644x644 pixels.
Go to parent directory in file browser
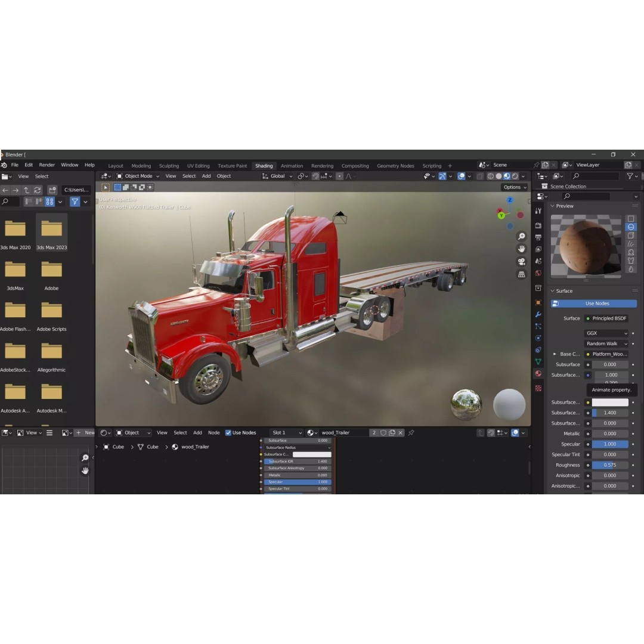coord(27,190)
